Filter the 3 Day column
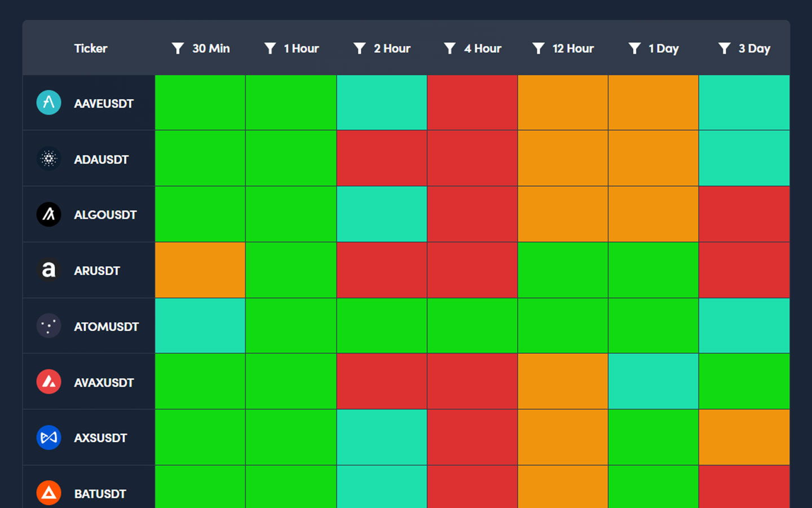Screen dimensions: 812x508 (725, 49)
